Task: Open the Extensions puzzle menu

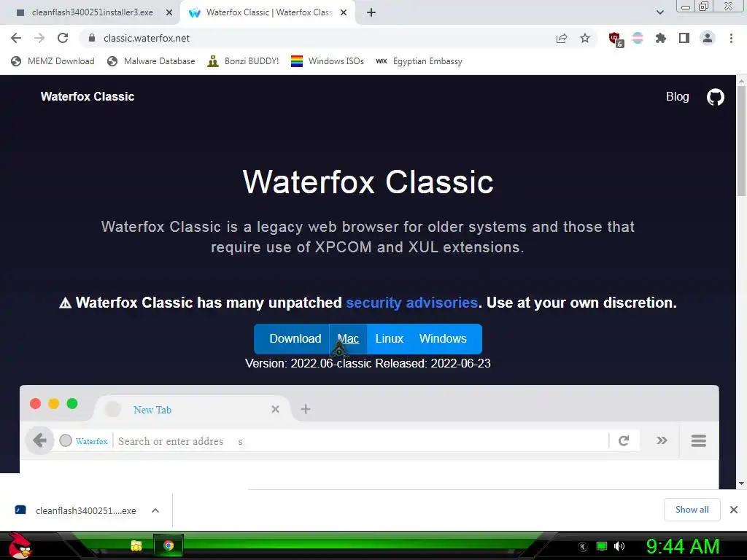Action: (x=661, y=38)
